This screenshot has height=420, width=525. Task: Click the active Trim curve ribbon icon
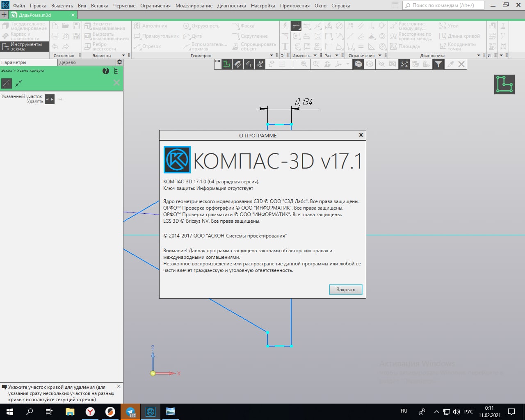pos(296,26)
